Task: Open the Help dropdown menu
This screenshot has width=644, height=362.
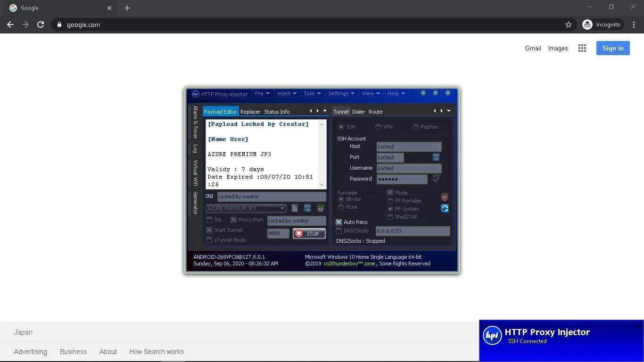Action: click(x=396, y=93)
